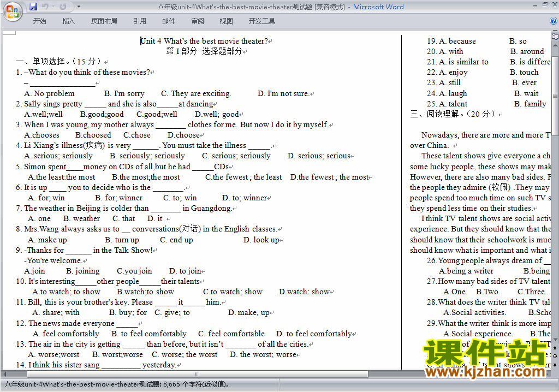Switch to the 插入 tab

[68, 21]
